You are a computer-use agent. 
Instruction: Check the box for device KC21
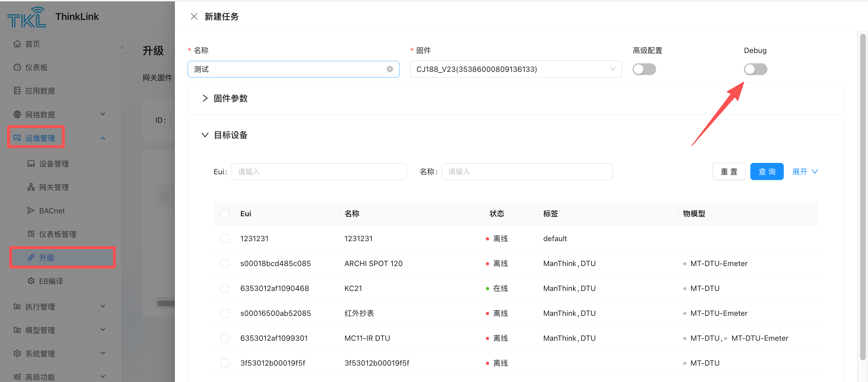tap(225, 288)
